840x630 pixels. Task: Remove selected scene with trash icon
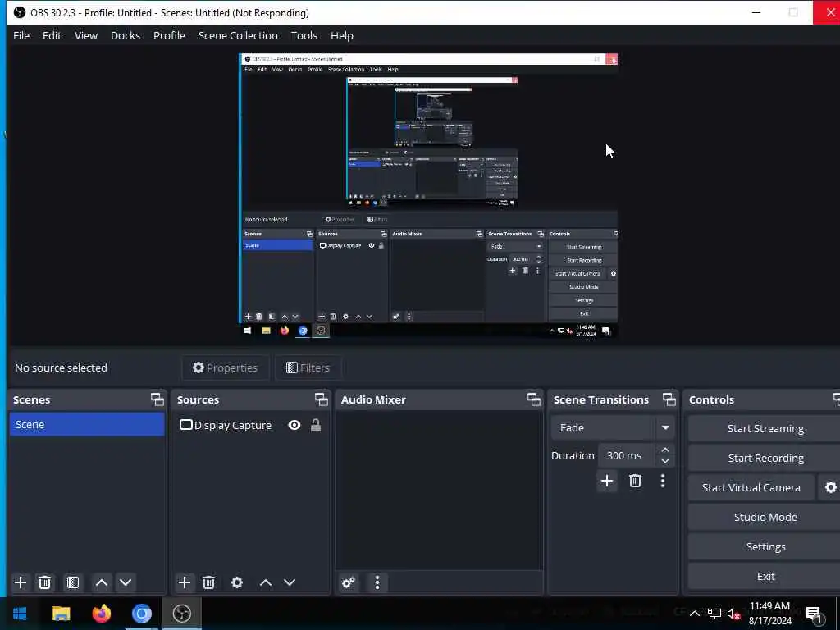coord(45,582)
